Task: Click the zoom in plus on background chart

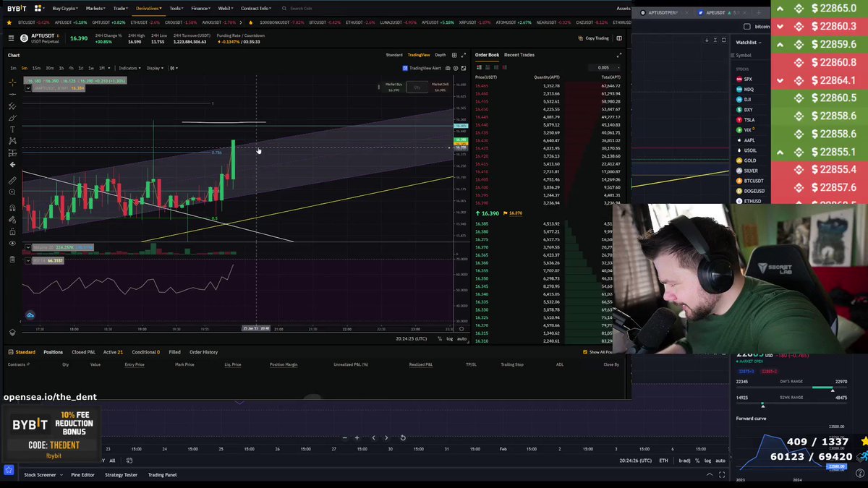Action: pyautogui.click(x=357, y=437)
